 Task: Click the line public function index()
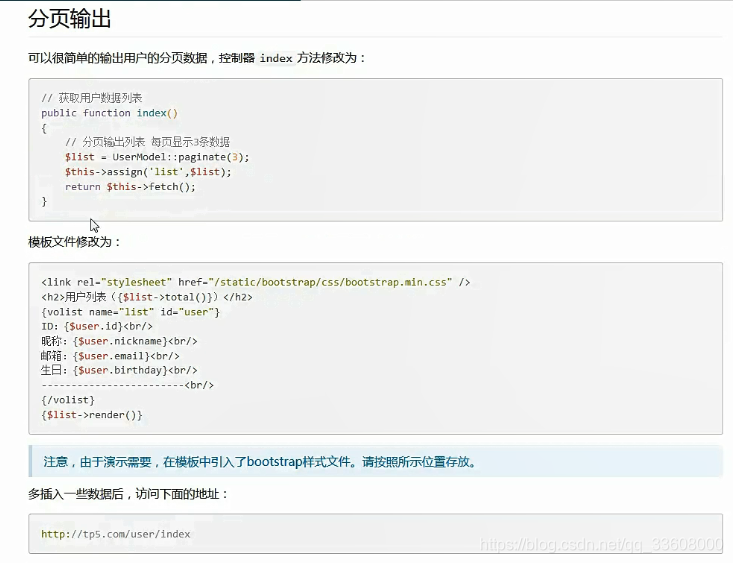pos(109,113)
